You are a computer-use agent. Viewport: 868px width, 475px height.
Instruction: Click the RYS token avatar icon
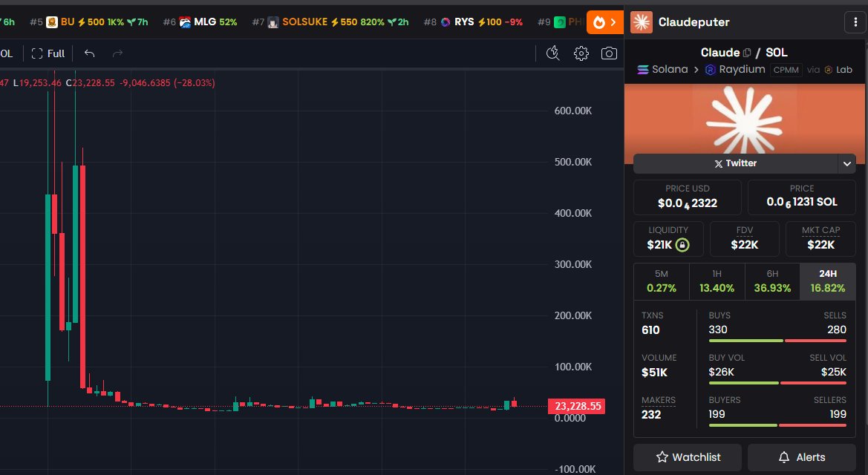[x=446, y=22]
